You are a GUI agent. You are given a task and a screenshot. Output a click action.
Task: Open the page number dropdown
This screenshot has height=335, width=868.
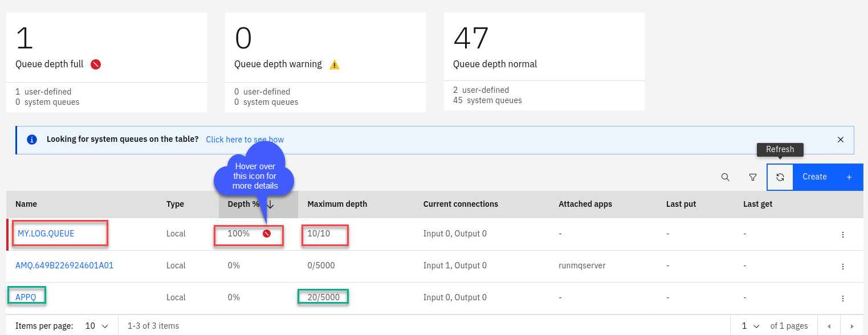(749, 326)
